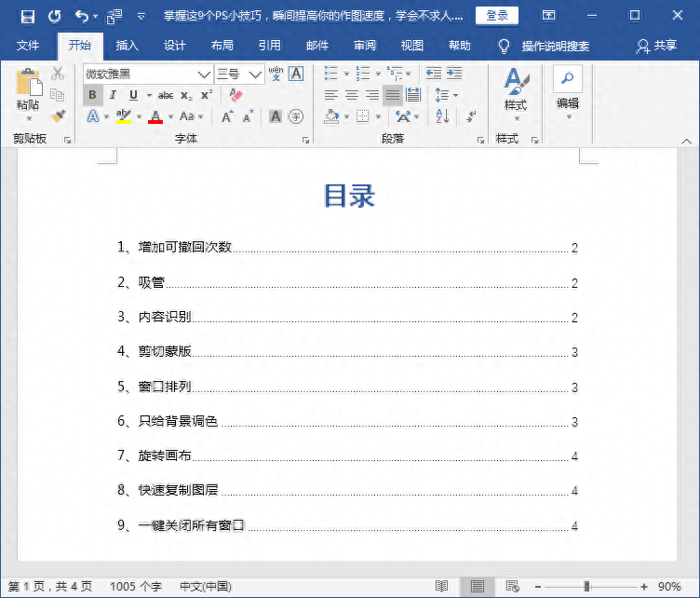Click the Sort A-Z paragraph icon

point(442,116)
